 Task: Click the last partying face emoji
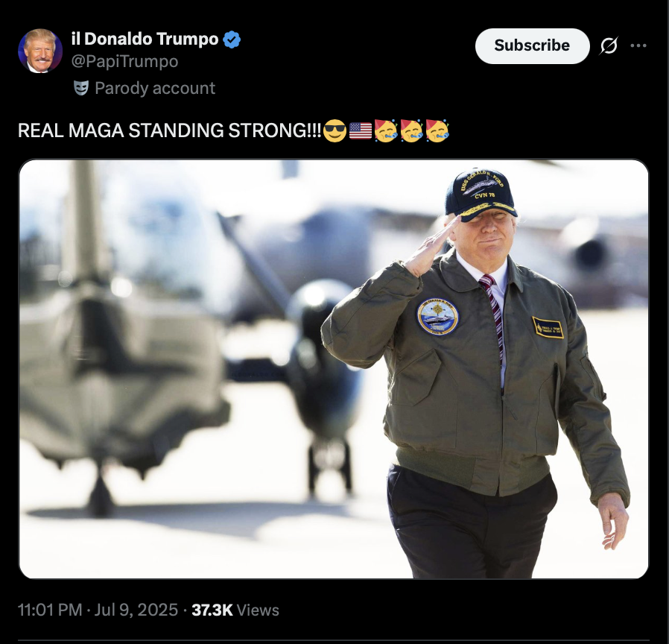click(x=437, y=130)
